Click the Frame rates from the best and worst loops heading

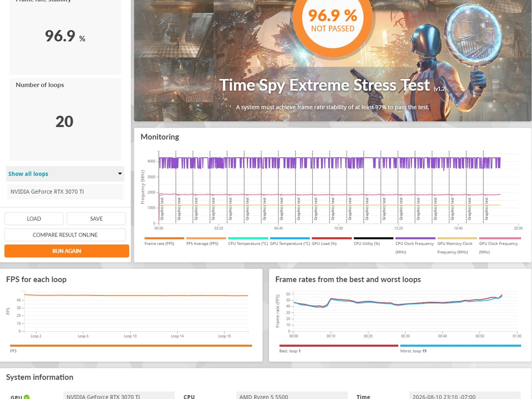click(348, 280)
